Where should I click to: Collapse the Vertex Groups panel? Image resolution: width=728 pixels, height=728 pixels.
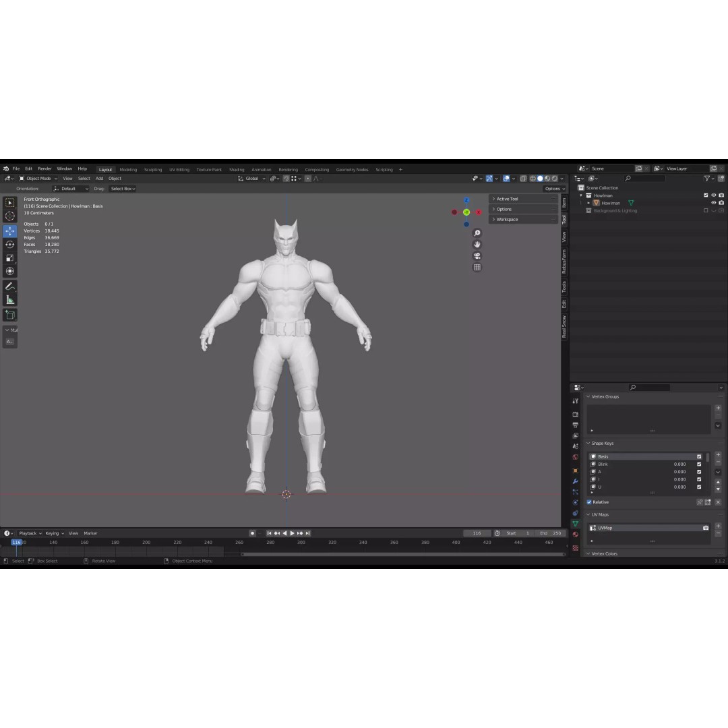(605, 396)
